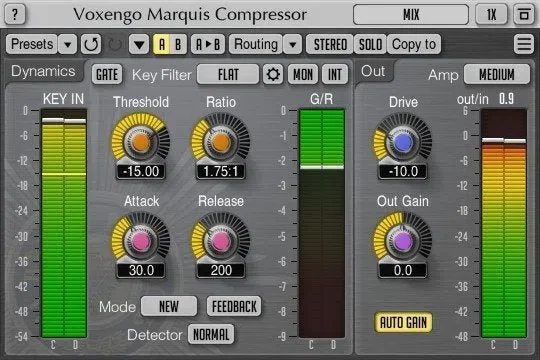Click the Threshold value -15.00 field
Image resolution: width=540 pixels, height=360 pixels.
click(141, 171)
